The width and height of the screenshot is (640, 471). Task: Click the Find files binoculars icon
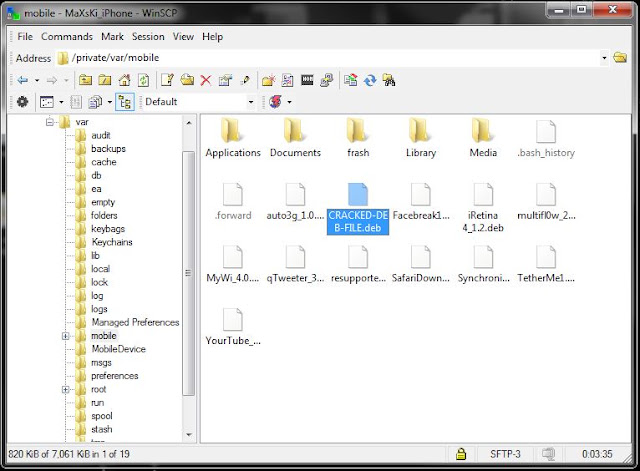pos(389,80)
